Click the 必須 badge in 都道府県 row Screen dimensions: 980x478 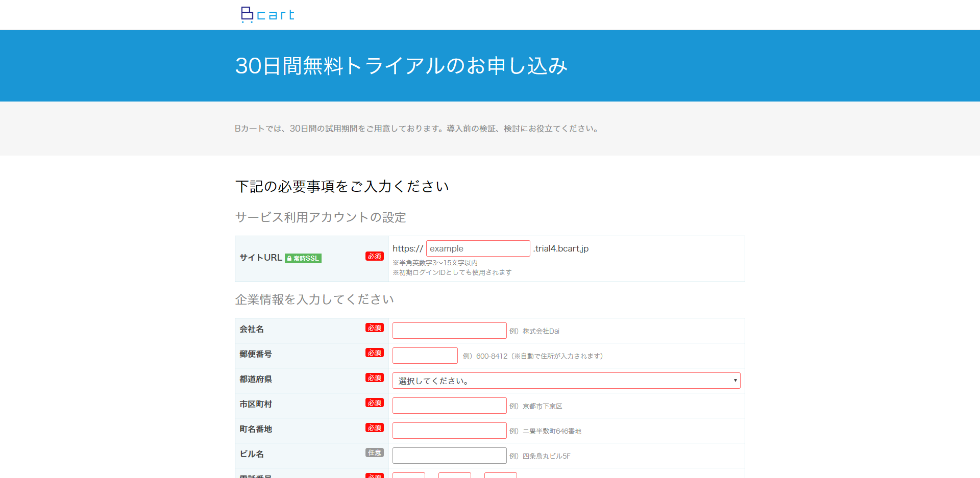click(x=374, y=378)
